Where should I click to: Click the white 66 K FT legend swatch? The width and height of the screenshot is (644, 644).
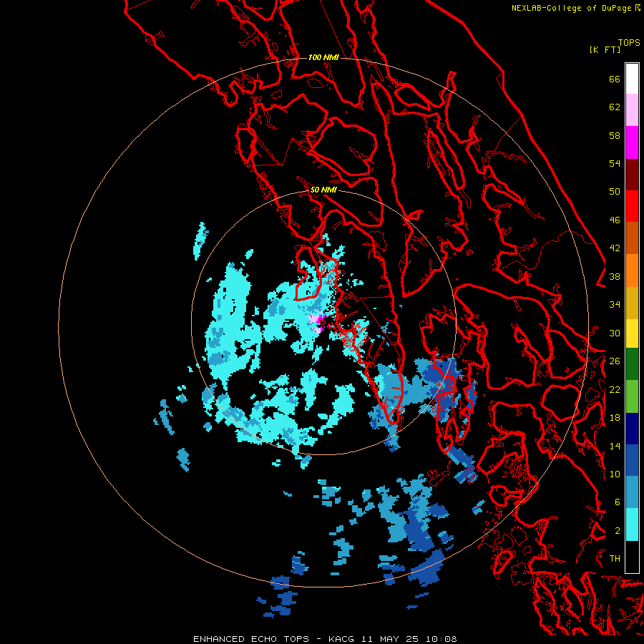632,79
